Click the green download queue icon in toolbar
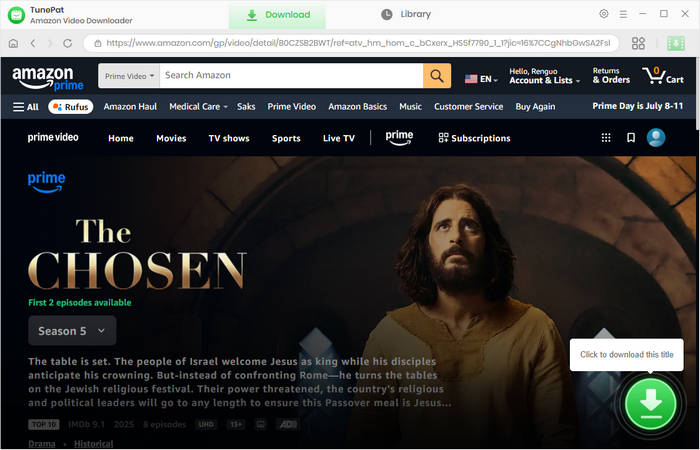Image resolution: width=700 pixels, height=450 pixels. [x=676, y=43]
